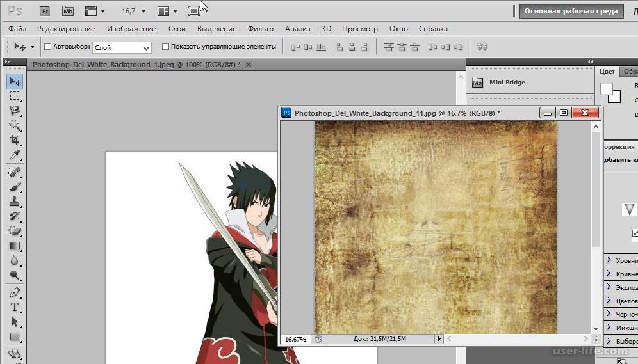This screenshot has height=364, width=638.
Task: Check Показать управляющие элементы option
Action: tap(166, 47)
